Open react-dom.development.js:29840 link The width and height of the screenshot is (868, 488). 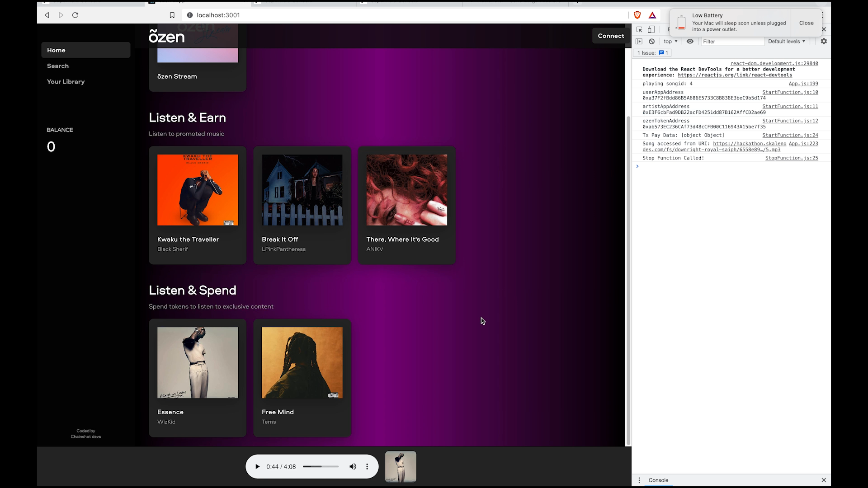point(774,63)
